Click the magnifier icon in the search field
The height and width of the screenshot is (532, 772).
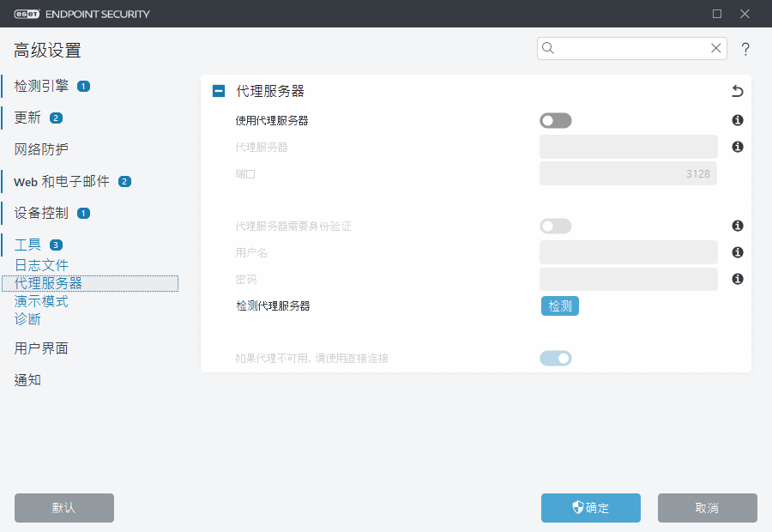click(x=548, y=48)
